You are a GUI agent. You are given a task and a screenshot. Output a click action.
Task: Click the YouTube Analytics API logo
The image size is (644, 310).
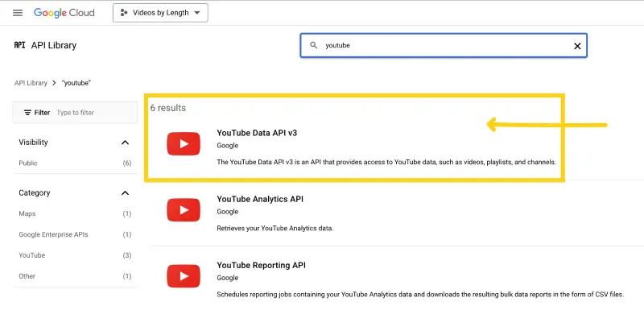click(184, 210)
